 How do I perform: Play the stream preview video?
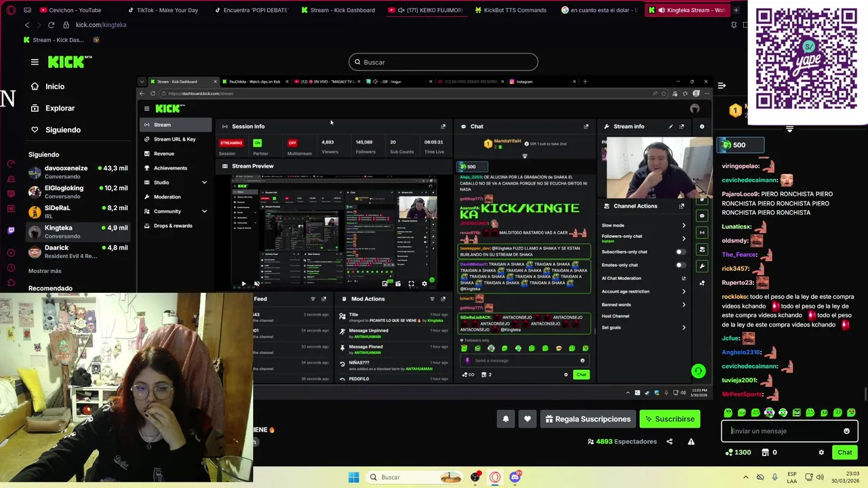[243, 283]
